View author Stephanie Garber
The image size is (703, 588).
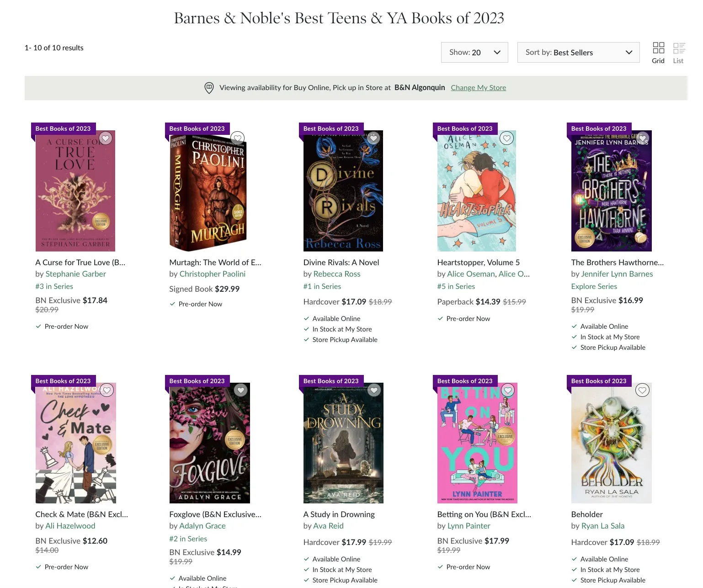click(x=75, y=274)
